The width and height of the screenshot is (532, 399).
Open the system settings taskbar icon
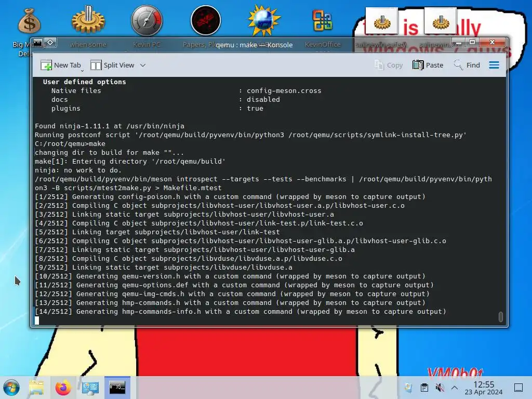coord(90,388)
